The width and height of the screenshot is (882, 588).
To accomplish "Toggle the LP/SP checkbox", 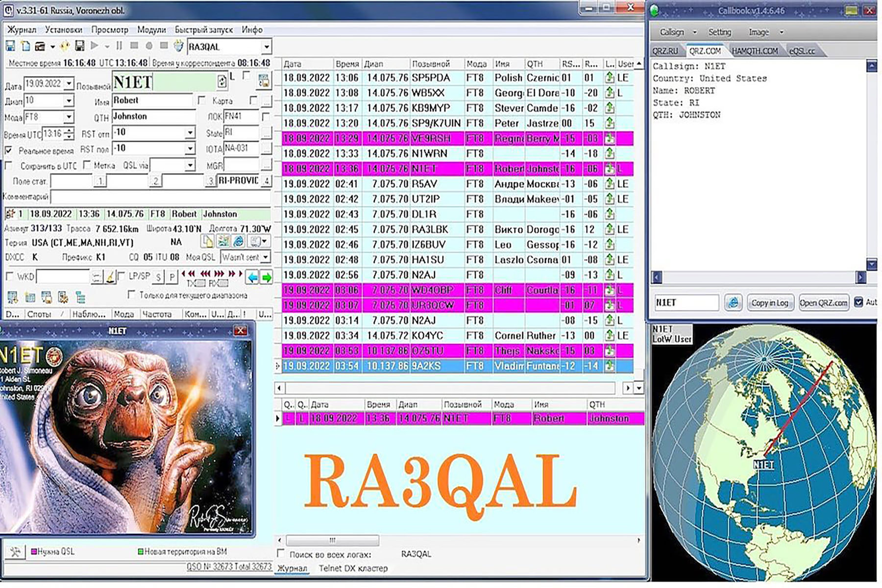I will tap(122, 276).
